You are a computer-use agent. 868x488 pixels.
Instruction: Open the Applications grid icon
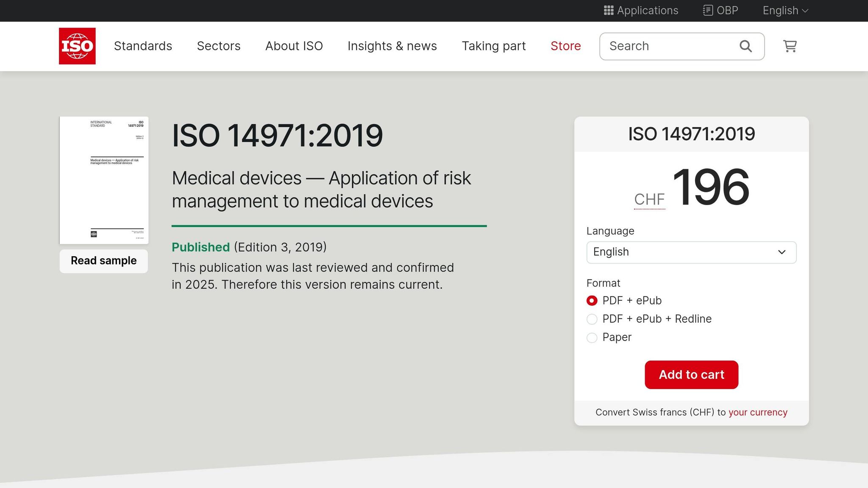tap(609, 10)
